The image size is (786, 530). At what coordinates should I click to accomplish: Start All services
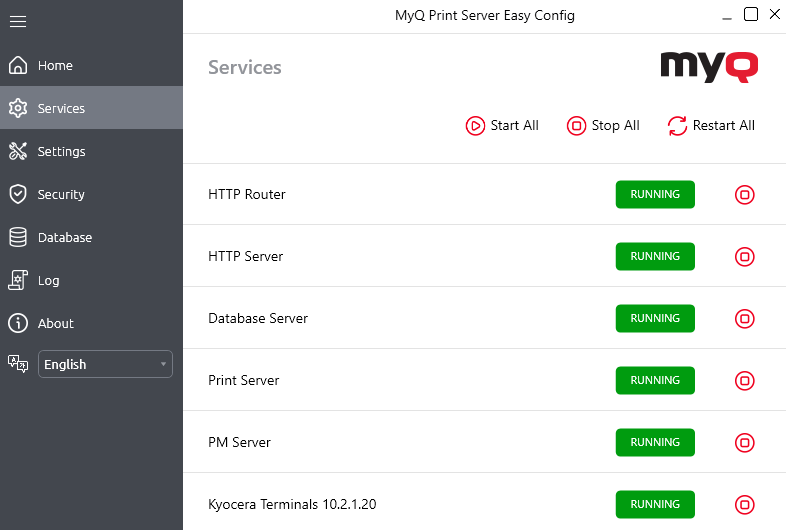[x=502, y=126]
